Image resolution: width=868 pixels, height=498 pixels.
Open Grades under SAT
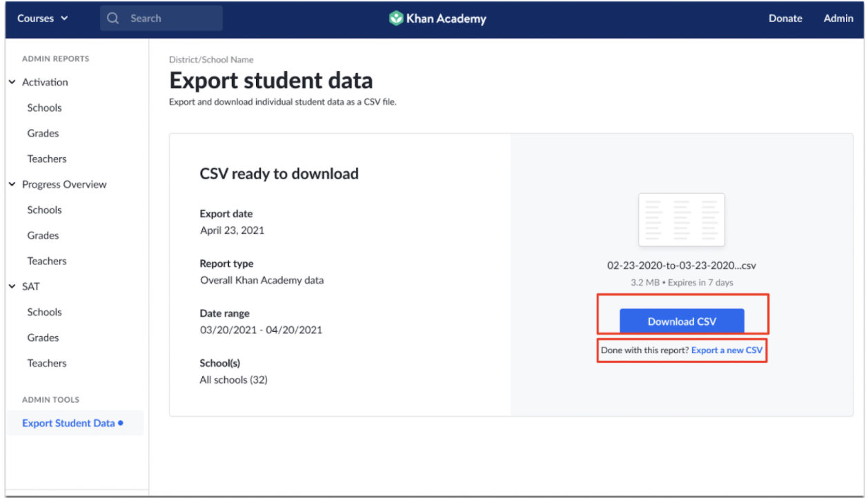click(x=43, y=337)
